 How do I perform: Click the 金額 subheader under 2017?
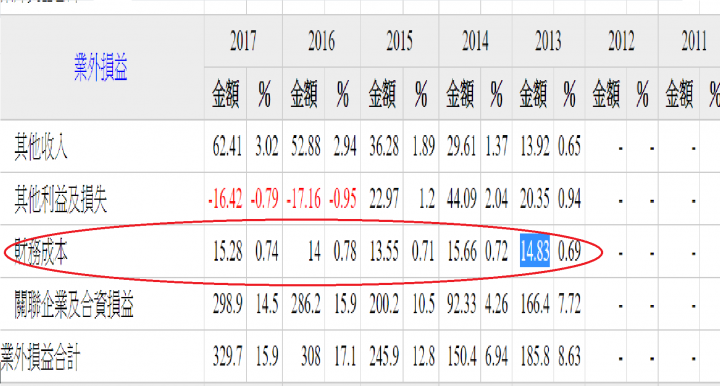pyautogui.click(x=225, y=94)
